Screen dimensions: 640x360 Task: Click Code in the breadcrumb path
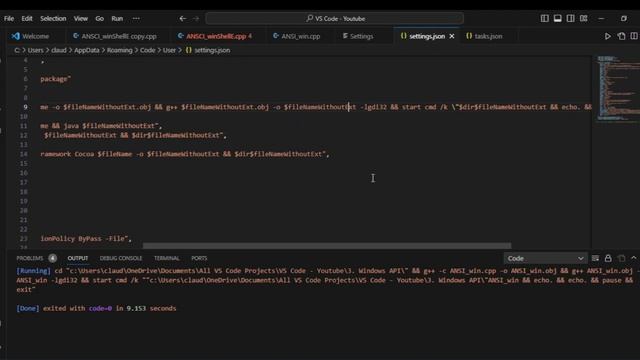[x=147, y=50]
